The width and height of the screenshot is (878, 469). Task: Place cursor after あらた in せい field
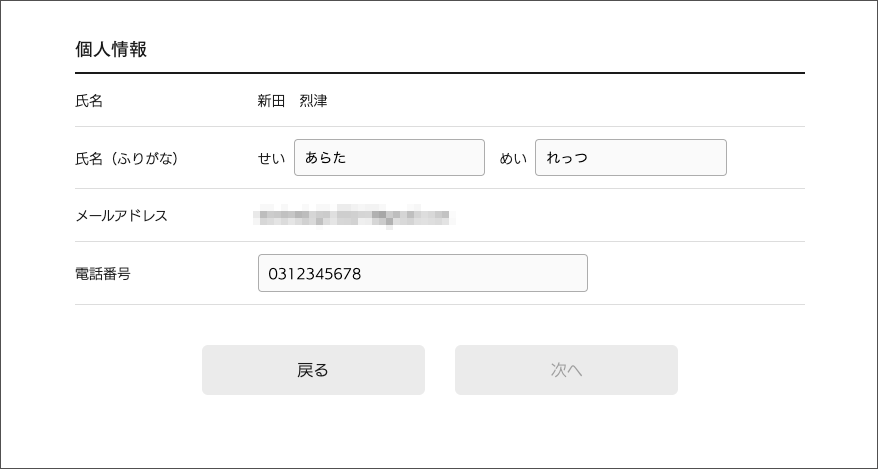(348, 158)
